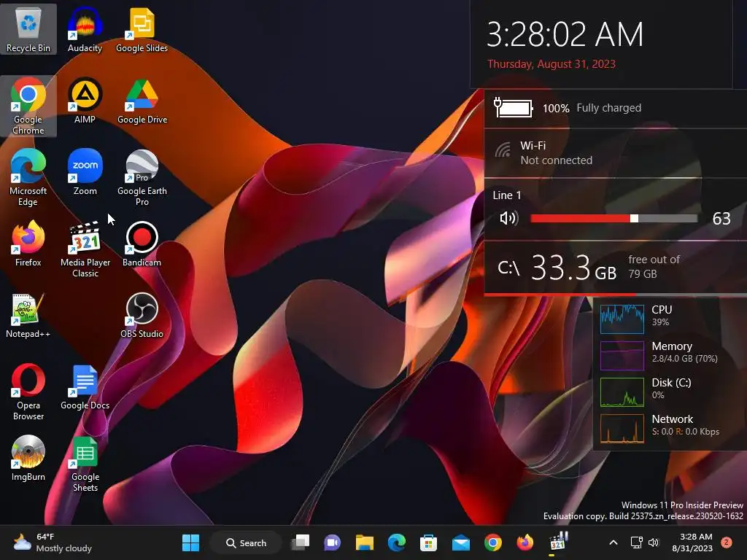Open Microsoft Store from the taskbar

click(428, 542)
